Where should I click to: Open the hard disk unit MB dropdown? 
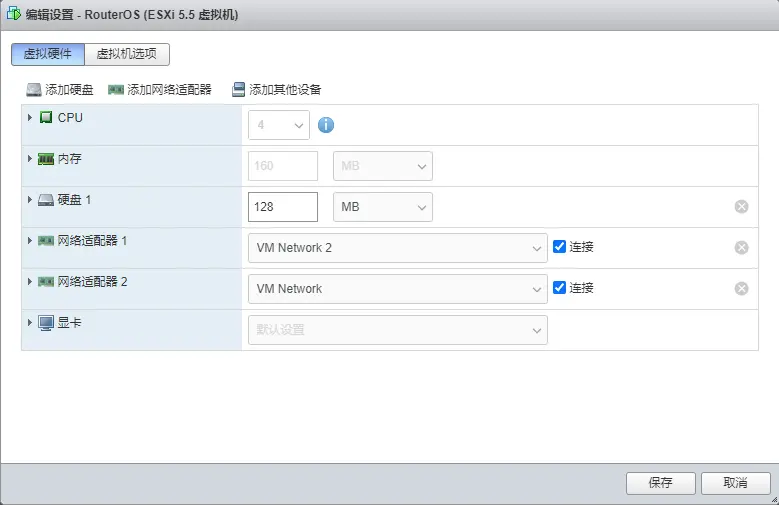click(383, 207)
